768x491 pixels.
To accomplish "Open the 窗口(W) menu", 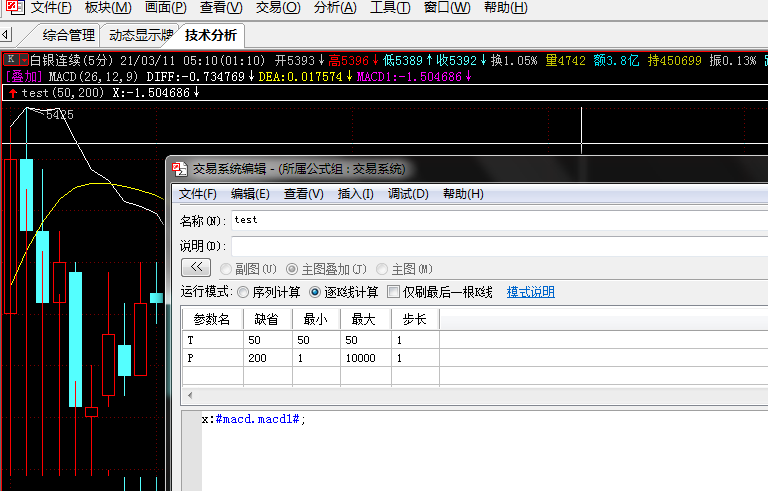I will click(x=447, y=7).
